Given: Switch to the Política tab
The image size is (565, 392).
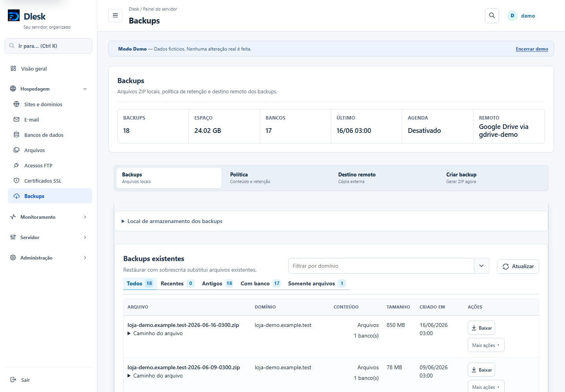Looking at the screenshot, I should coord(277,178).
